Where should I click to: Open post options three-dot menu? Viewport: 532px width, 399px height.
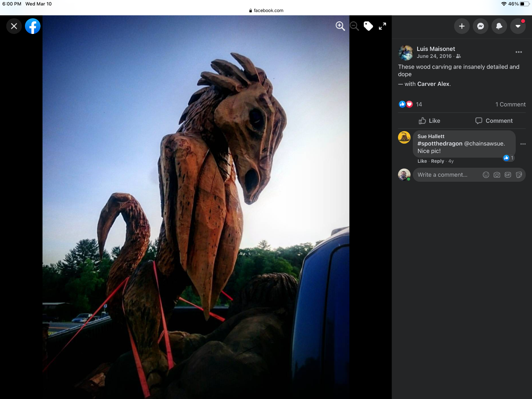click(519, 52)
